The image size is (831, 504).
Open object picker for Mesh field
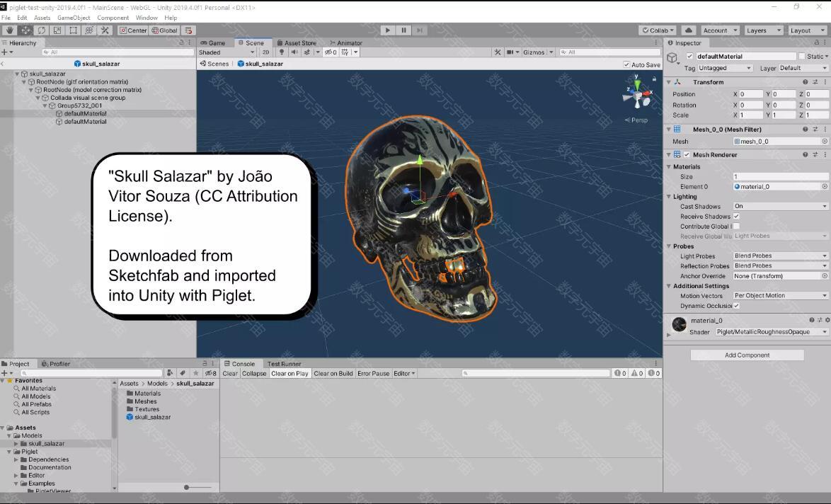coord(825,142)
